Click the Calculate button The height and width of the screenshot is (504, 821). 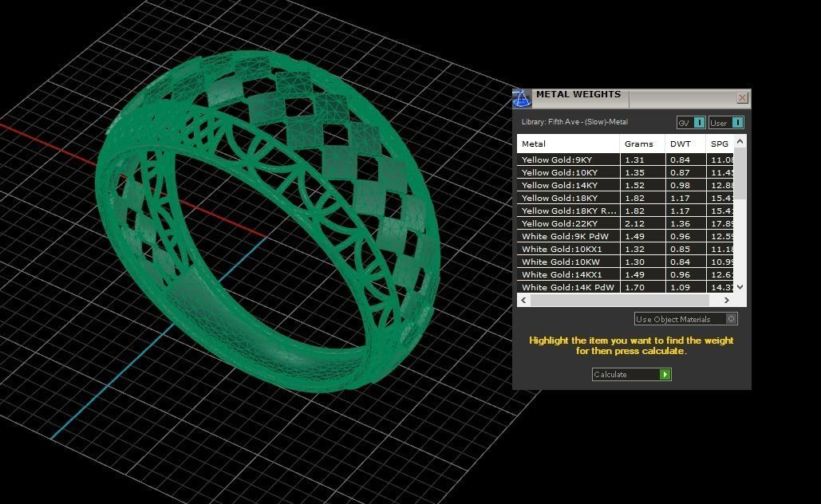631,374
